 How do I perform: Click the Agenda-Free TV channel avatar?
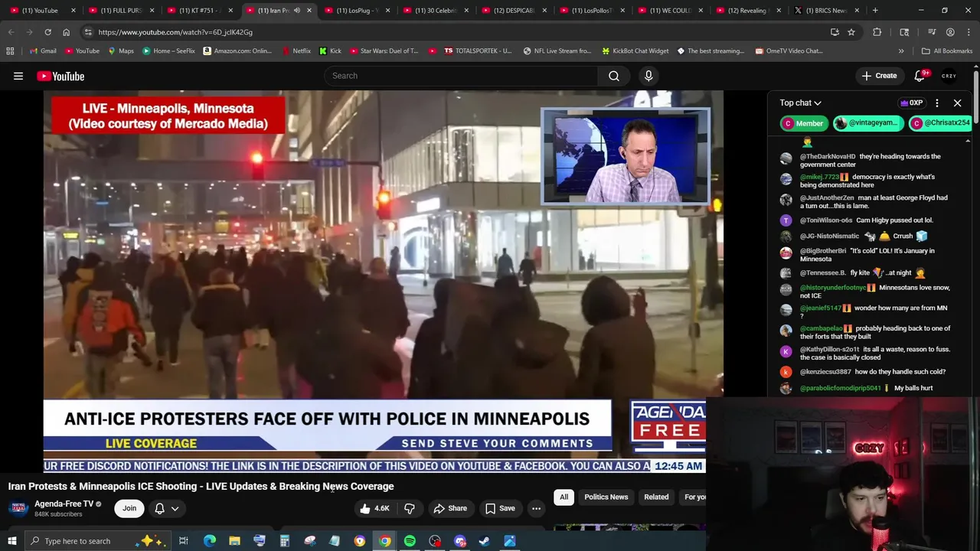(18, 508)
